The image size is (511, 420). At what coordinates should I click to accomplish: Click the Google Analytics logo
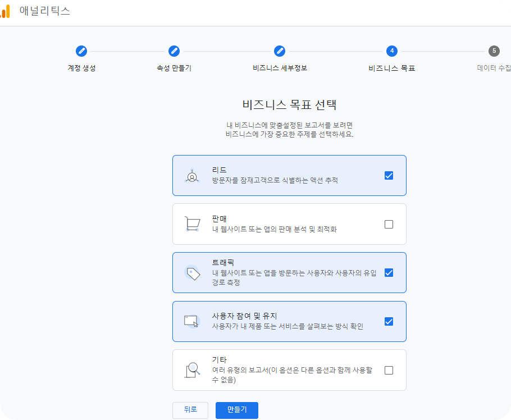[x=7, y=11]
